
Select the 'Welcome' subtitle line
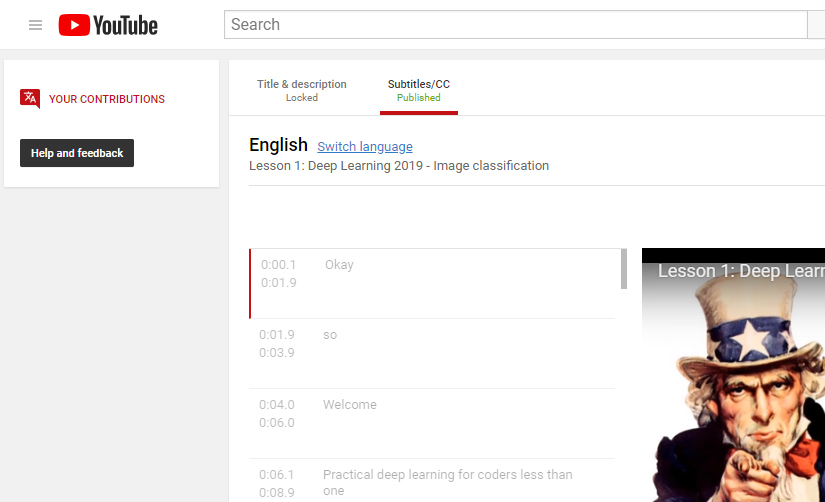click(x=432, y=424)
